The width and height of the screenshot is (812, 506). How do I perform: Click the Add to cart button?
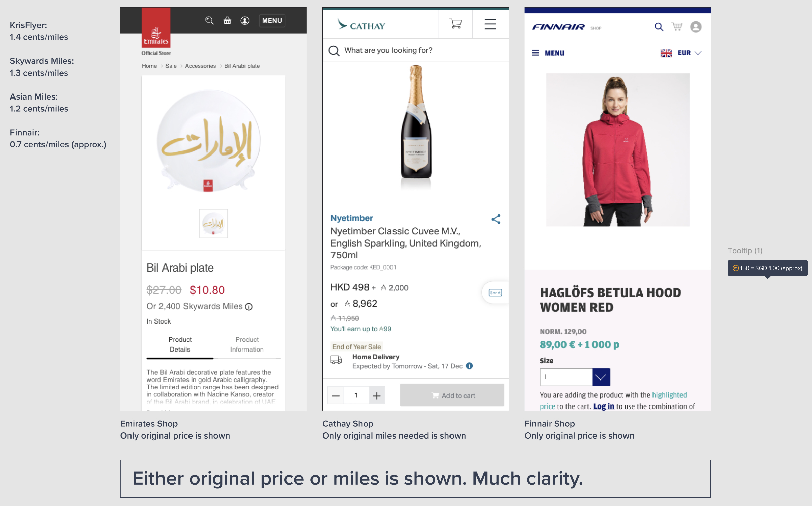click(x=452, y=395)
